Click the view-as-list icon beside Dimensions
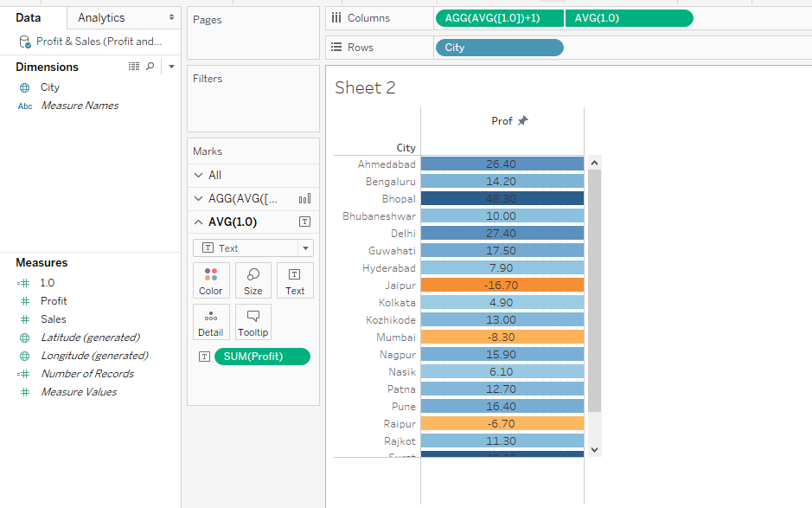The image size is (812, 508). pyautogui.click(x=134, y=67)
